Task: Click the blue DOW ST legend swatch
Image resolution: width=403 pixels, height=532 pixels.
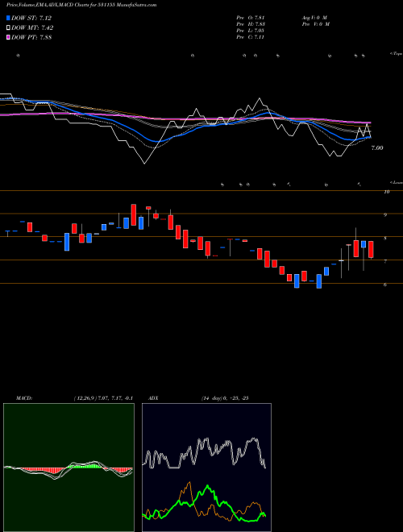Action: pyautogui.click(x=8, y=18)
